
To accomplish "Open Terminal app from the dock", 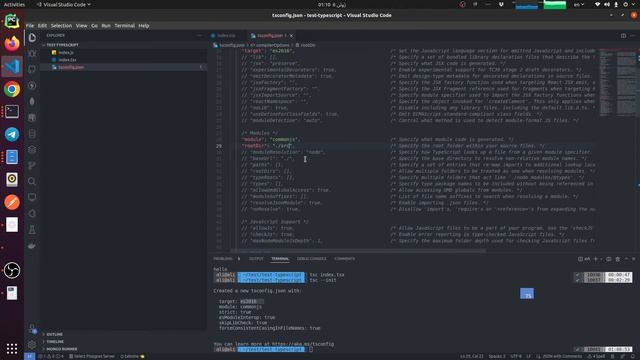I will coord(12,111).
